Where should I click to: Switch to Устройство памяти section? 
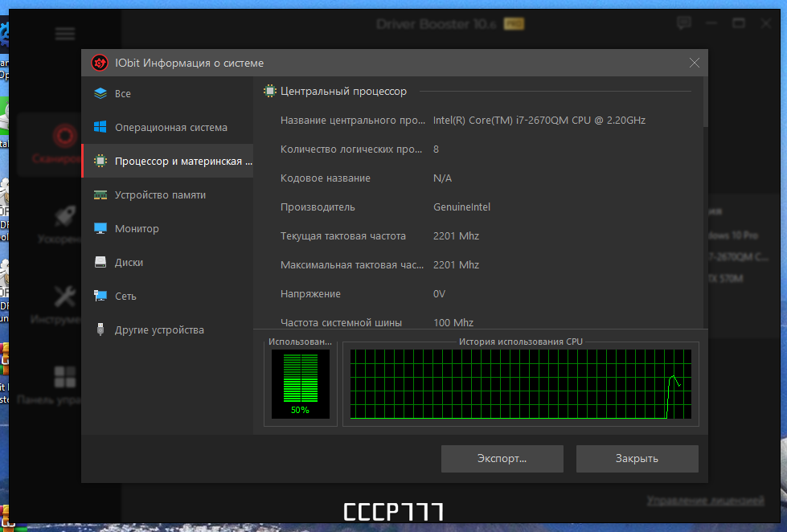coord(168,194)
